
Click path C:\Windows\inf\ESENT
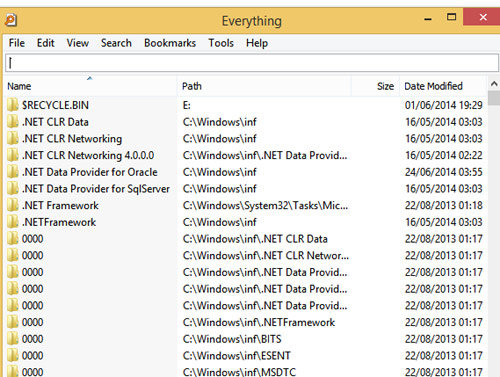(x=236, y=355)
